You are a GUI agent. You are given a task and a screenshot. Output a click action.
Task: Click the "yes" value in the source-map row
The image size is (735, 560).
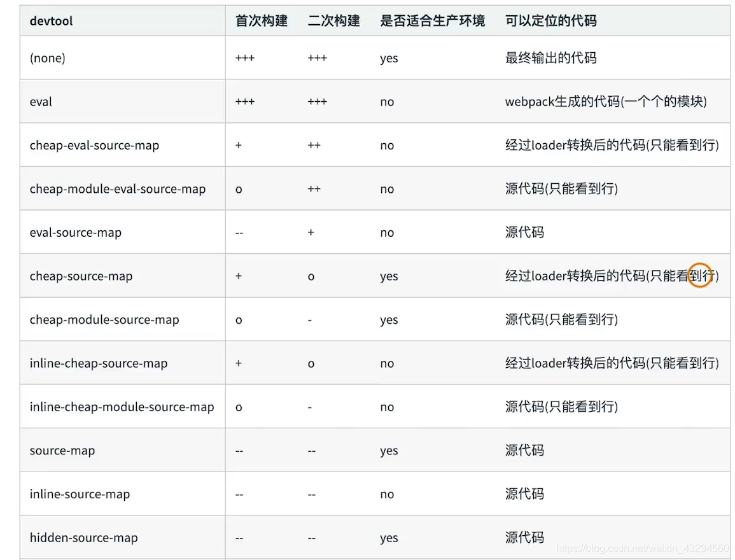389,451
